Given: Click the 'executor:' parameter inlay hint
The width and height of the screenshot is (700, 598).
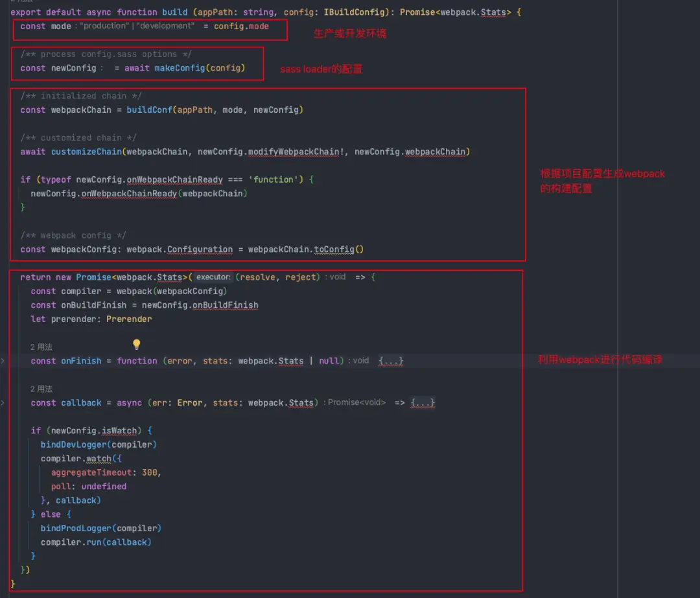Looking at the screenshot, I should (213, 277).
